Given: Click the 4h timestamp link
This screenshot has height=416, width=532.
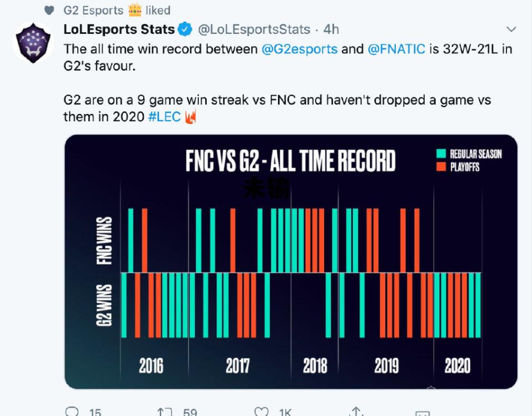Looking at the screenshot, I should pos(331,29).
